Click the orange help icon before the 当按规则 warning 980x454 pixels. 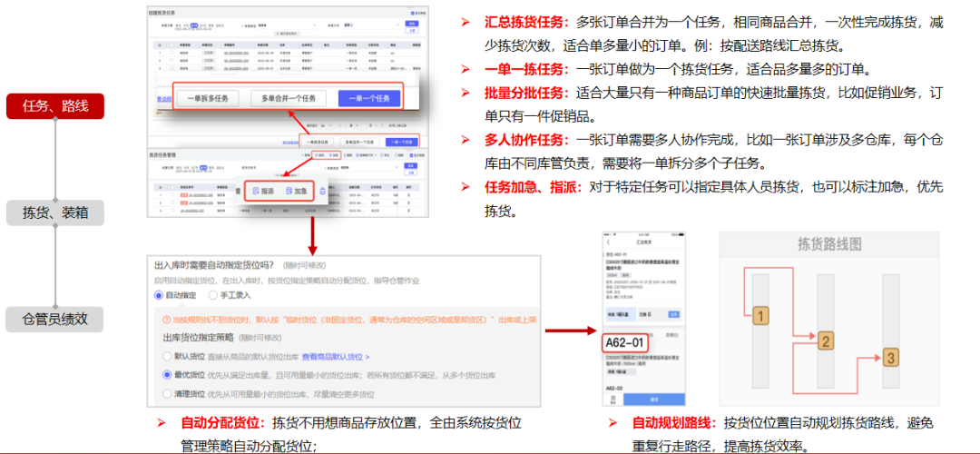click(x=166, y=320)
